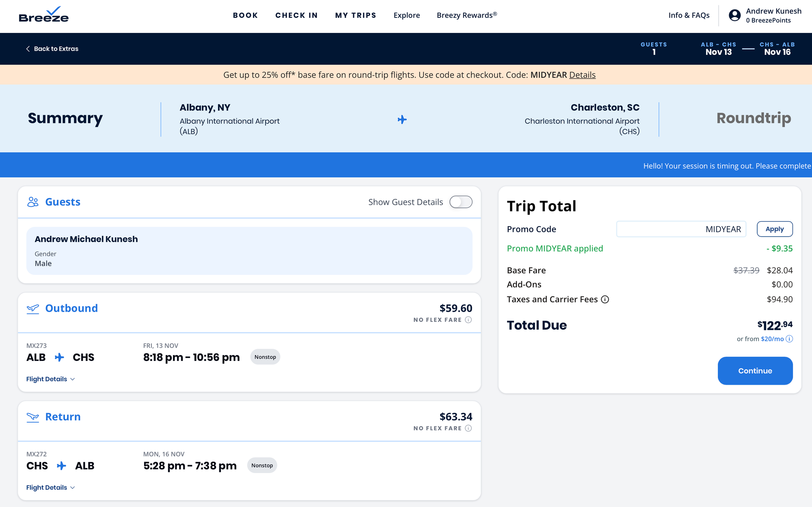Click the plane icon between ALB and CHS outbound
Screen dimensions: 812x507
pyautogui.click(x=59, y=357)
